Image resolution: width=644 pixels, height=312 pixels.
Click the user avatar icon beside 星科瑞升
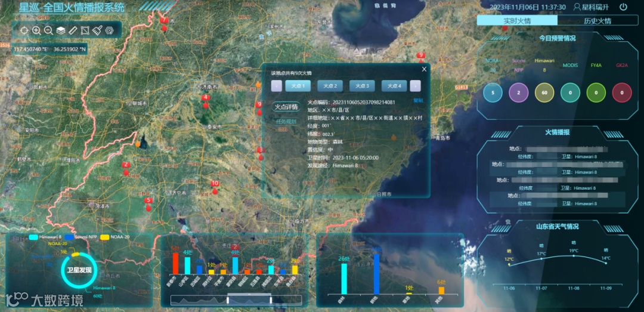pyautogui.click(x=577, y=7)
